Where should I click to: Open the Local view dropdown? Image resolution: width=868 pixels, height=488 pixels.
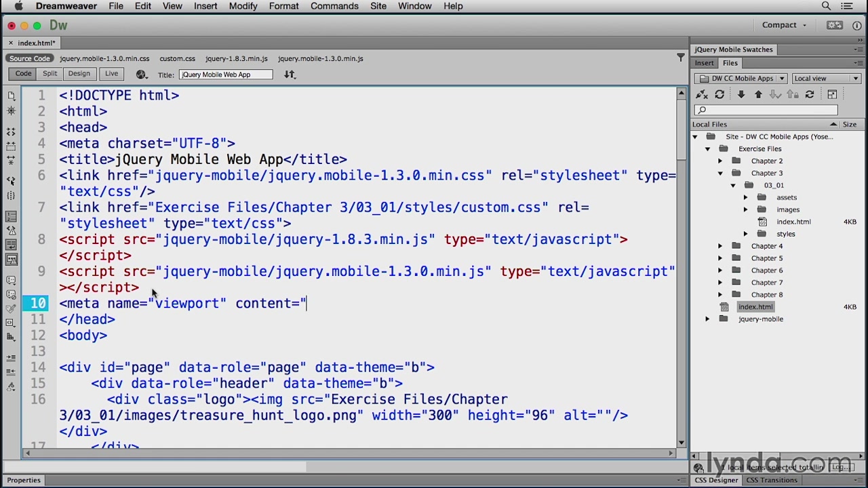[x=825, y=79]
